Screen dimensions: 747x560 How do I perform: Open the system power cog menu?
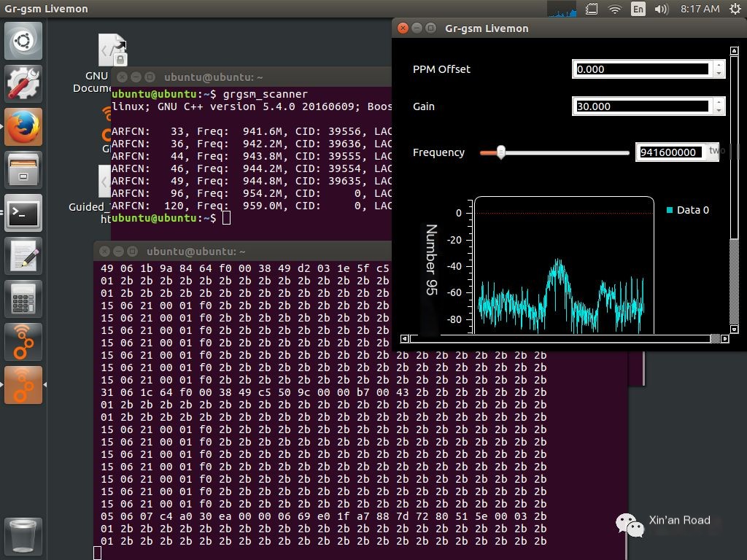tap(735, 9)
